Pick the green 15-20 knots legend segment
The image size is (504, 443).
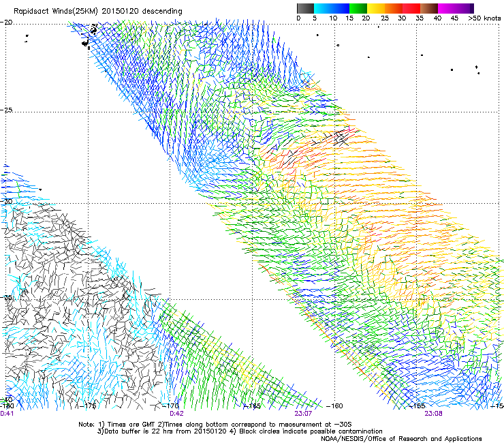pos(358,8)
